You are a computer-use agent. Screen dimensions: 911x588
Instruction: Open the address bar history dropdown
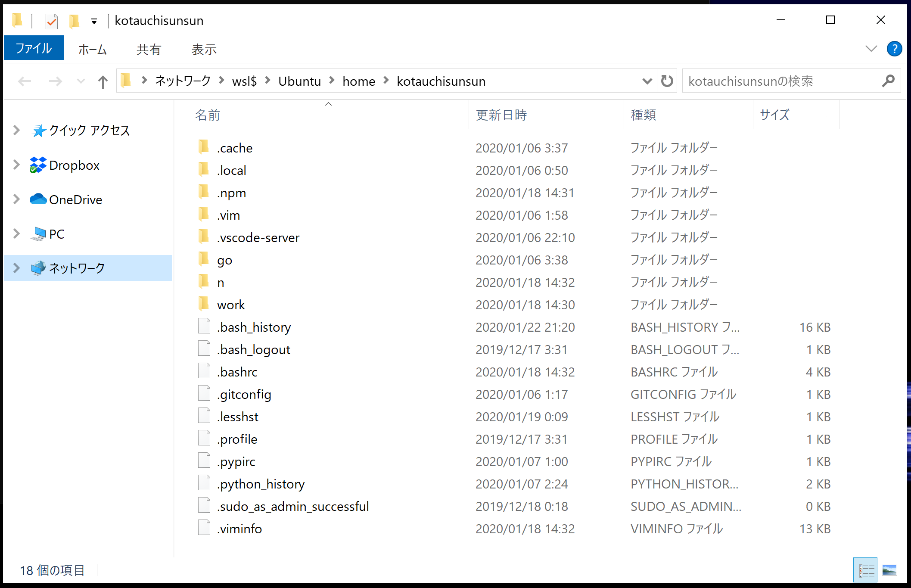tap(647, 81)
